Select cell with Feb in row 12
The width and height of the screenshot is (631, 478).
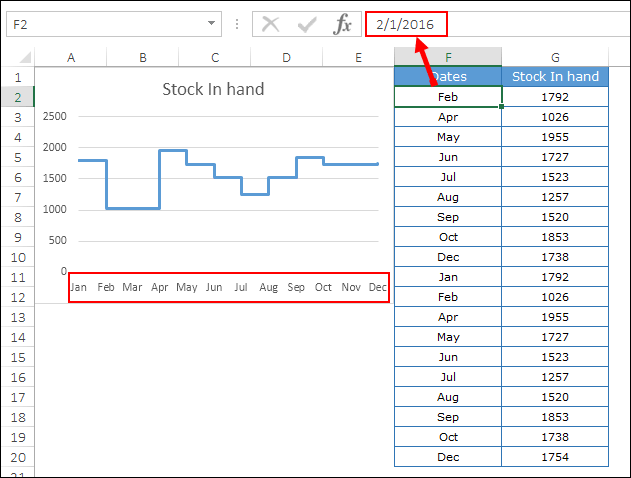pos(448,297)
